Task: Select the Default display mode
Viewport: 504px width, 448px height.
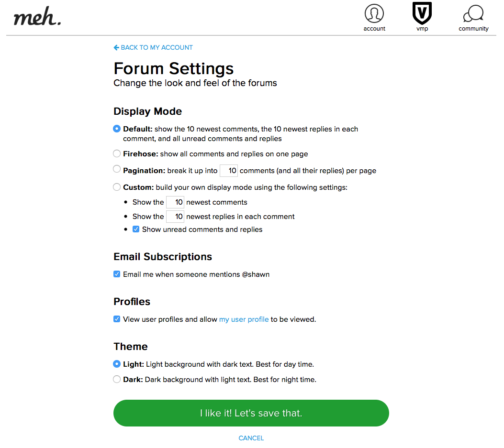Action: (x=117, y=129)
